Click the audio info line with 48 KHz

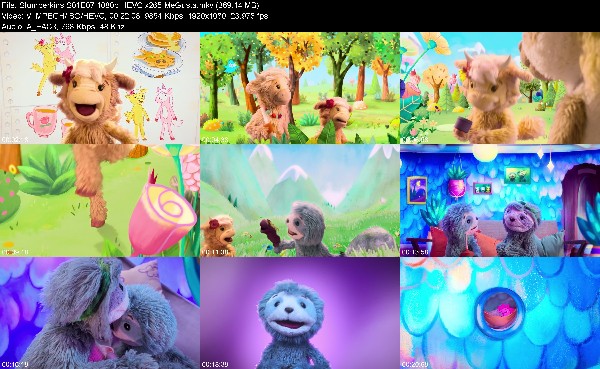pos(63,26)
